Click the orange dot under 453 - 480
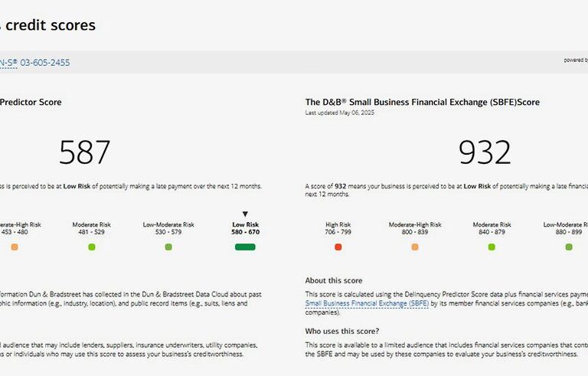The width and height of the screenshot is (588, 376). pos(14,247)
